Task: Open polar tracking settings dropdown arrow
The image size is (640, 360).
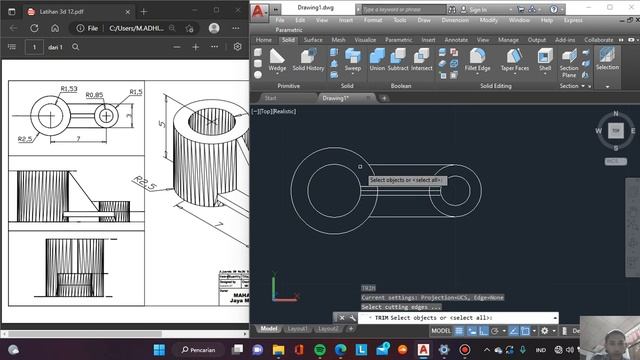Action: tap(504, 331)
